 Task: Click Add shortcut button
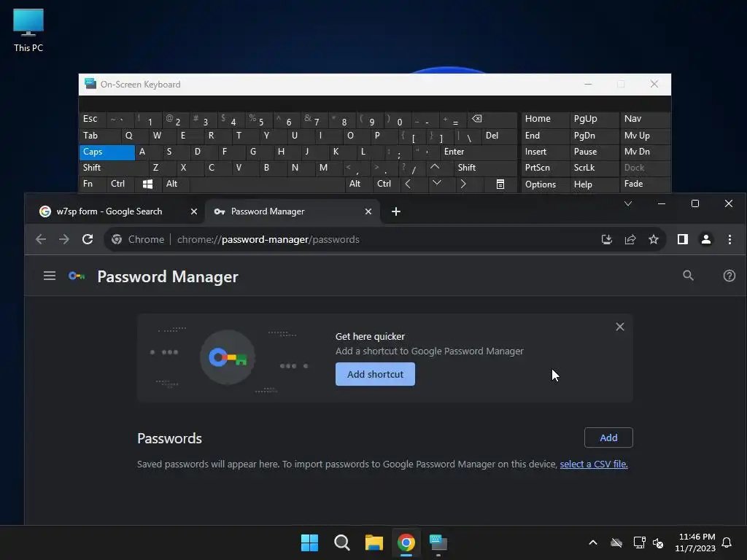(x=375, y=374)
